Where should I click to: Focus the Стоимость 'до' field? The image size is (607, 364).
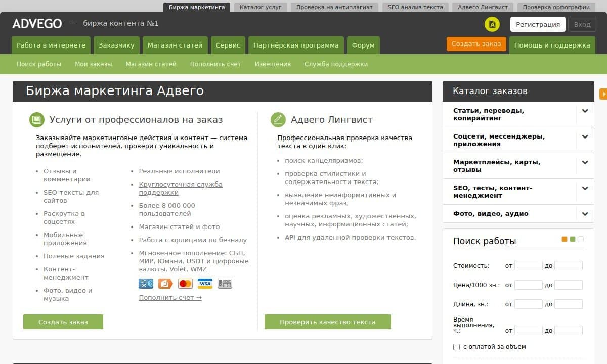pos(569,266)
